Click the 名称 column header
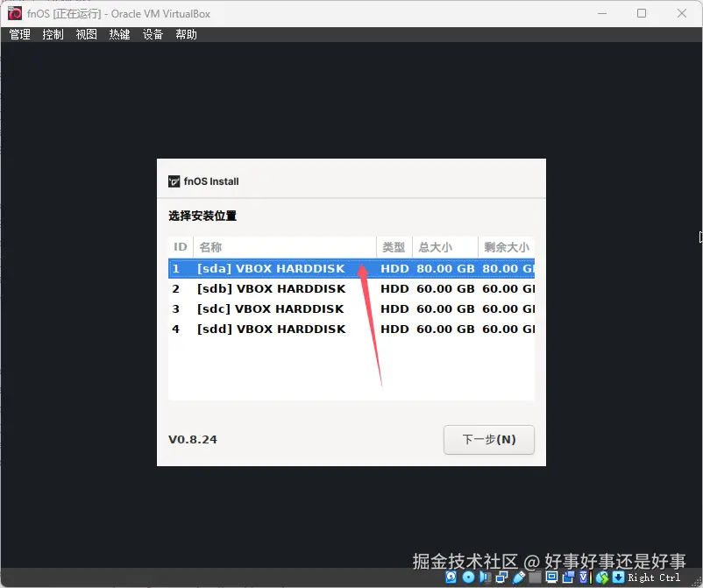 (x=285, y=247)
